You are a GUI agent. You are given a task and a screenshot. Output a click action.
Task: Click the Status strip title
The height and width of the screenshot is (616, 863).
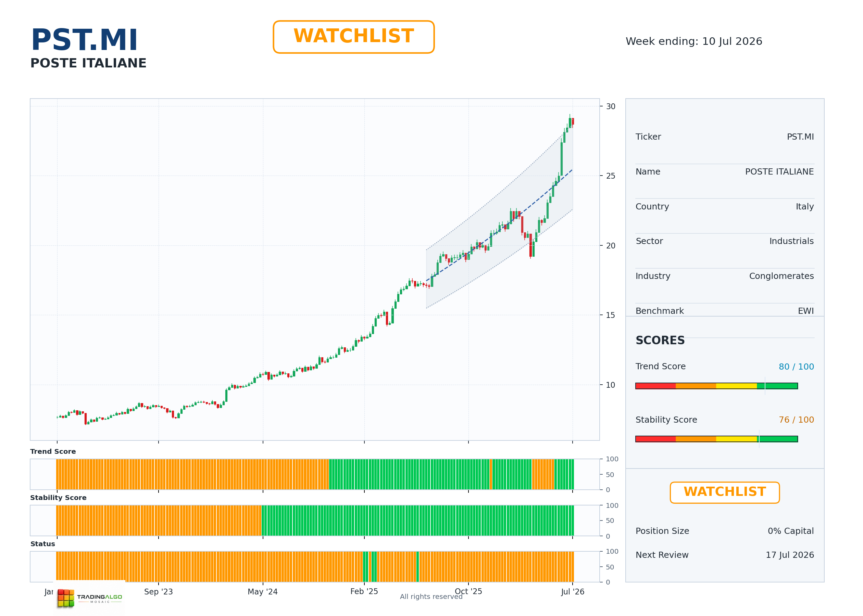click(x=42, y=544)
